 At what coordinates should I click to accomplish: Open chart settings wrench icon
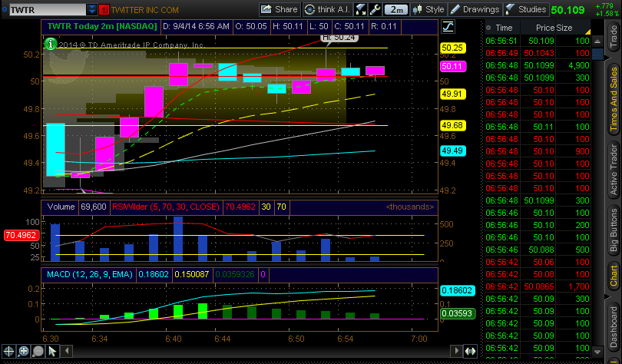click(375, 9)
